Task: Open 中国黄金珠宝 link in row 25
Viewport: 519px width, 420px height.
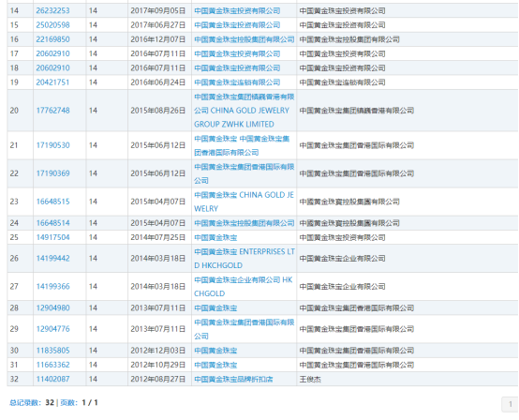Action: (x=215, y=237)
